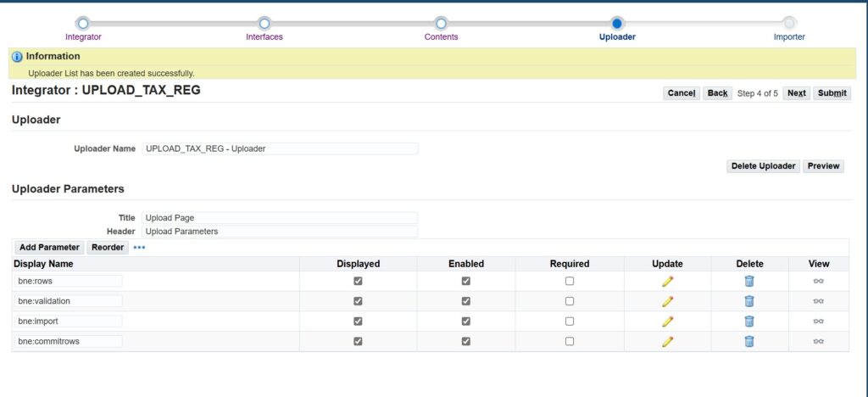Delete the bne:rows parameter with trash icon
Screen dimensions: 868x397
click(749, 281)
